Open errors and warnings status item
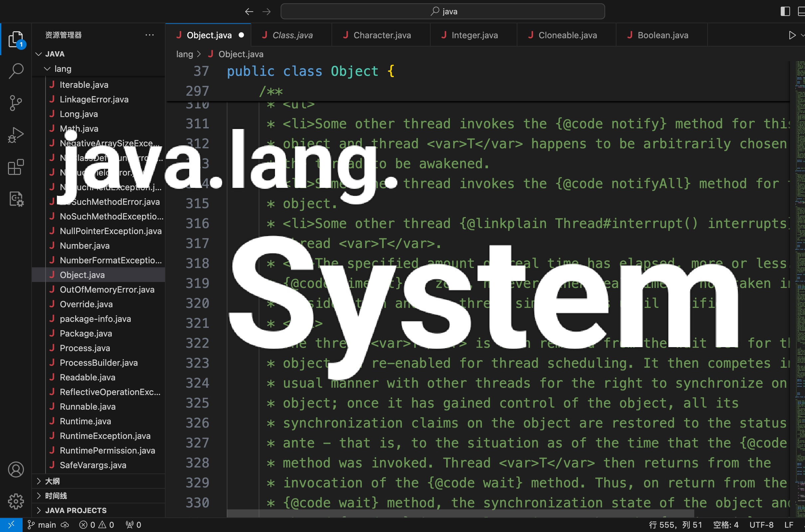The image size is (805, 532). [97, 525]
